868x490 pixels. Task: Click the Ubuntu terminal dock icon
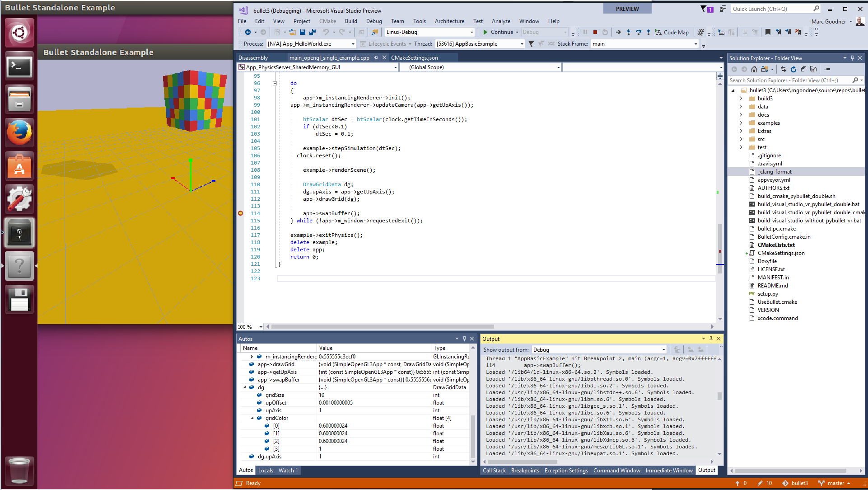(x=17, y=65)
